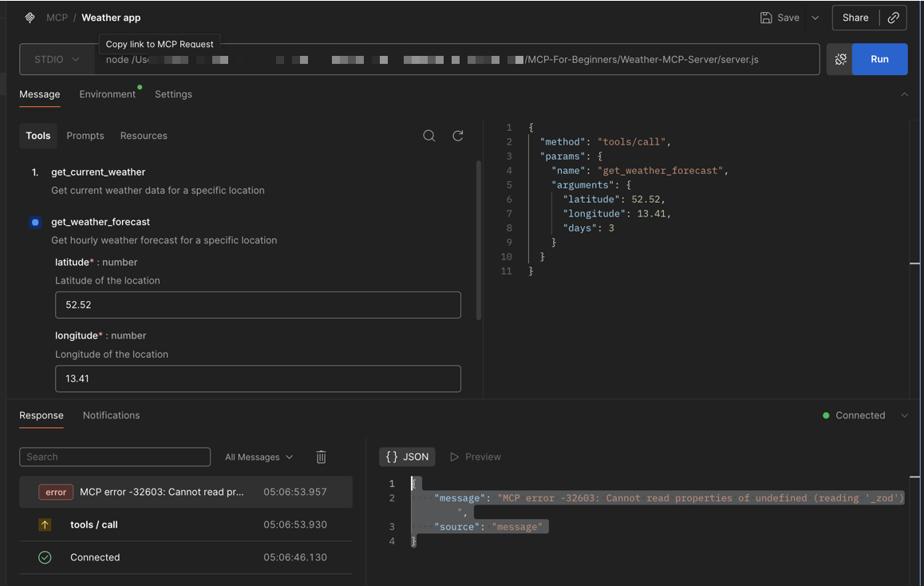Open the All Messages filter dropdown
Screen dimensions: 924x586
259,457
